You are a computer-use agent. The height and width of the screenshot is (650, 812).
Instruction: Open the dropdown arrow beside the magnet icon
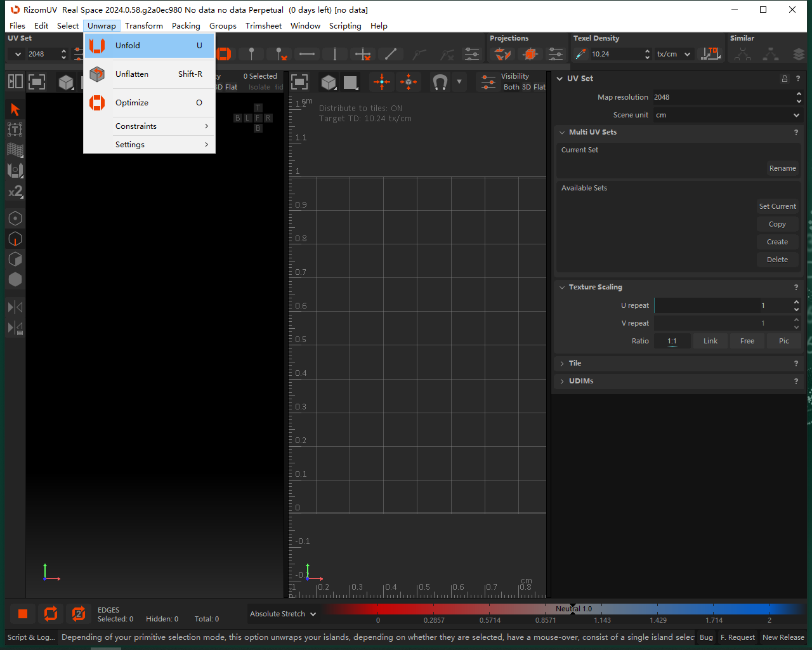pyautogui.click(x=459, y=81)
